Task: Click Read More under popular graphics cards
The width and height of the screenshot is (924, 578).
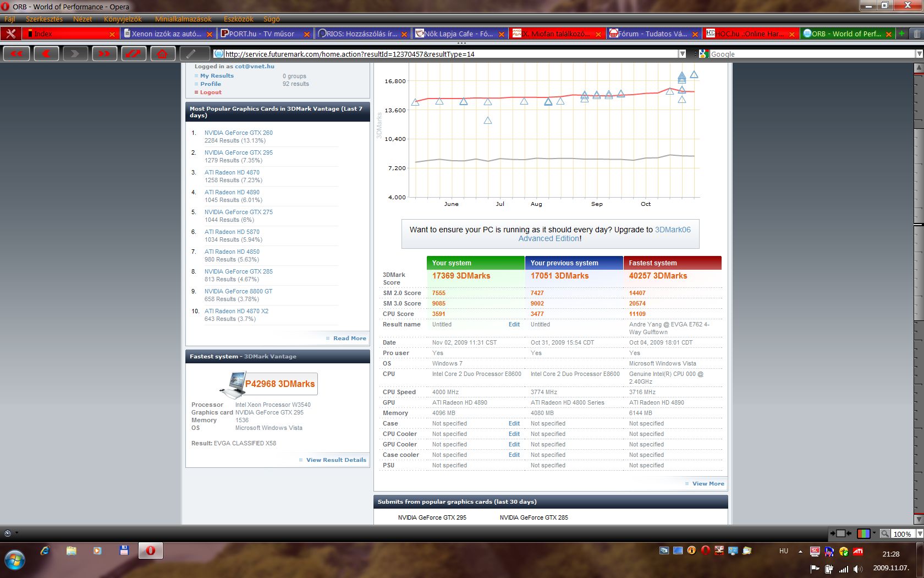Action: tap(349, 339)
